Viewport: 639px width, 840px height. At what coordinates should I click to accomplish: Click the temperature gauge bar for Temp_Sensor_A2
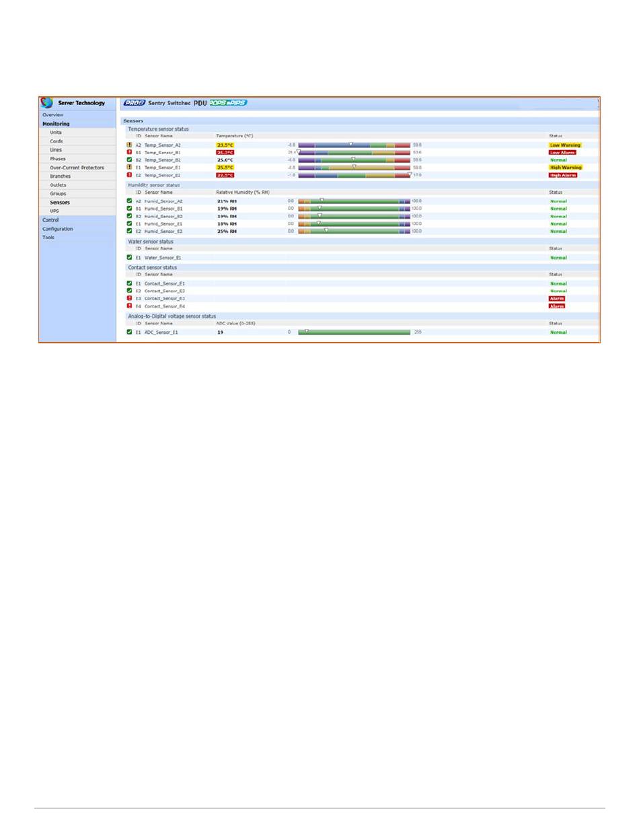pos(354,145)
